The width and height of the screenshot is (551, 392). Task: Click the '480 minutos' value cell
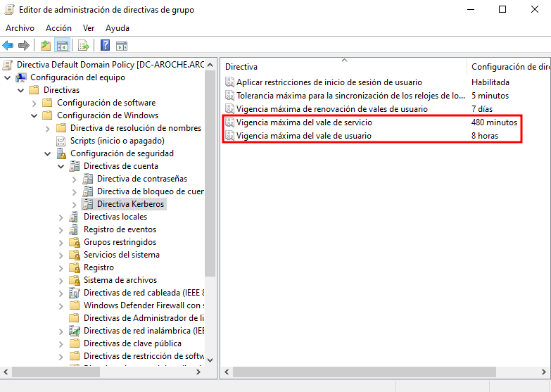(494, 122)
